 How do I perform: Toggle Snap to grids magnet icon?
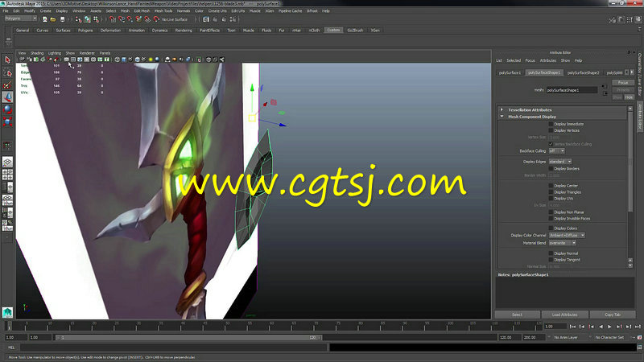tap(113, 19)
